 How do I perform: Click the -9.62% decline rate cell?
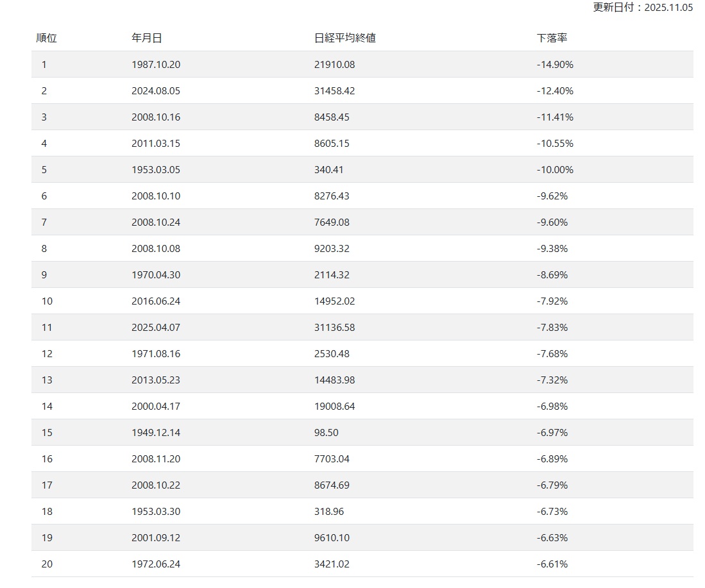552,196
